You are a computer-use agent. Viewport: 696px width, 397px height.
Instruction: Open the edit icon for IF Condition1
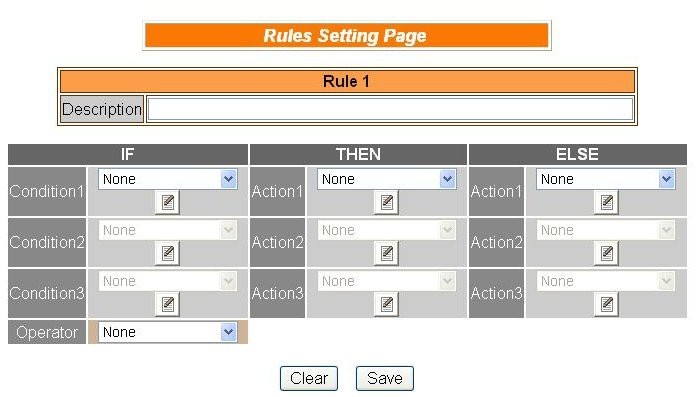[x=167, y=202]
